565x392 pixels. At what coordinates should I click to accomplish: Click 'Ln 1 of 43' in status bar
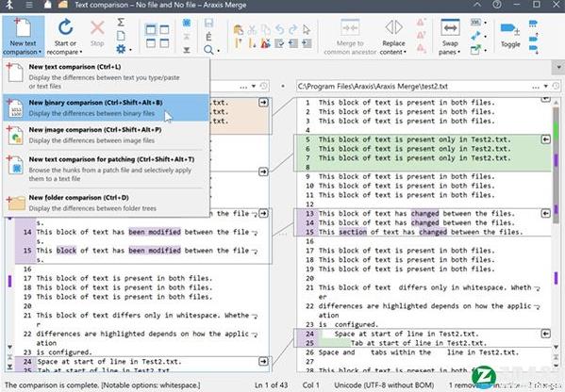click(271, 384)
